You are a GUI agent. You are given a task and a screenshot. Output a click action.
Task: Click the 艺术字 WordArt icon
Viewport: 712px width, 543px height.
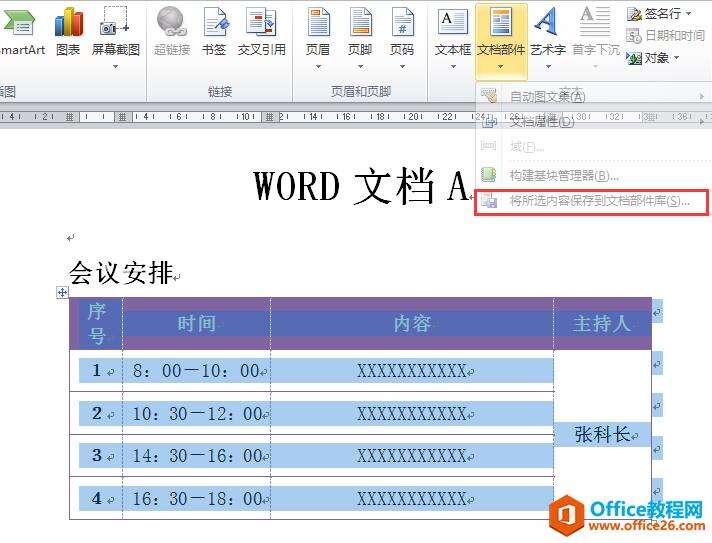pyautogui.click(x=548, y=22)
